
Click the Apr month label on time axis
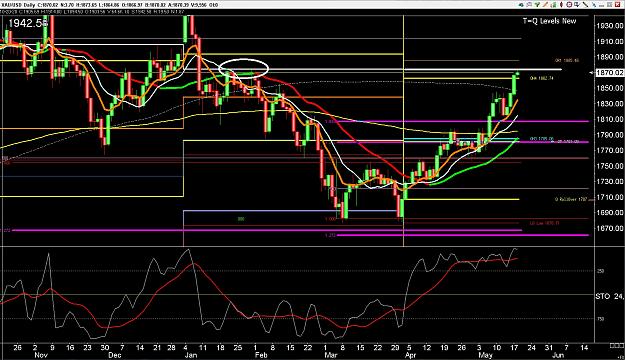click(411, 355)
